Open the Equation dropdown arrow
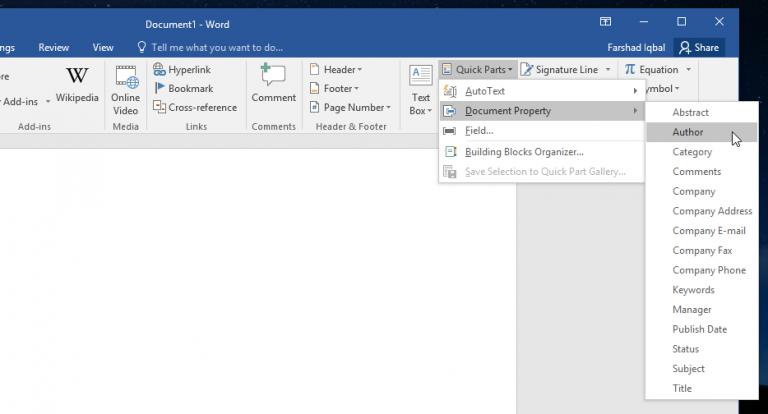768x414 pixels. (688, 70)
